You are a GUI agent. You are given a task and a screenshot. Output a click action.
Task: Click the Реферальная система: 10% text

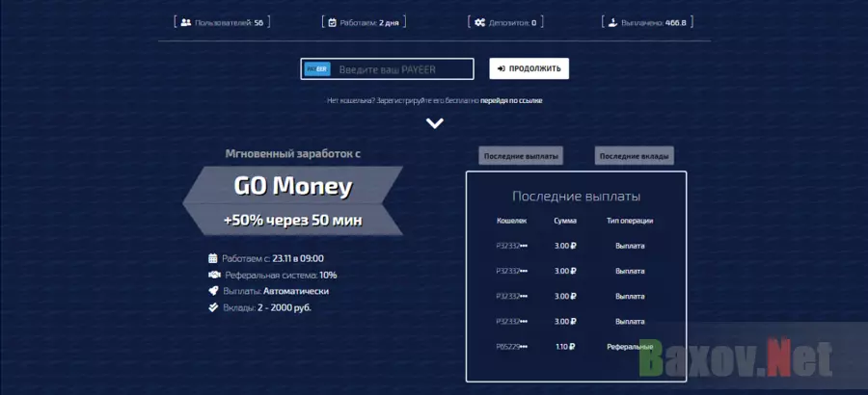pos(282,275)
